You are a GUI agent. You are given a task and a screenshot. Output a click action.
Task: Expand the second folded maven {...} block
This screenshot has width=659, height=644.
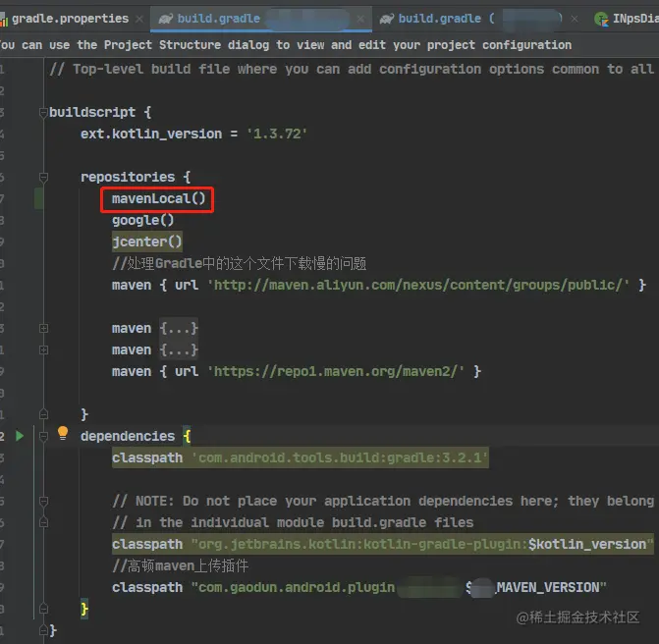click(x=43, y=349)
